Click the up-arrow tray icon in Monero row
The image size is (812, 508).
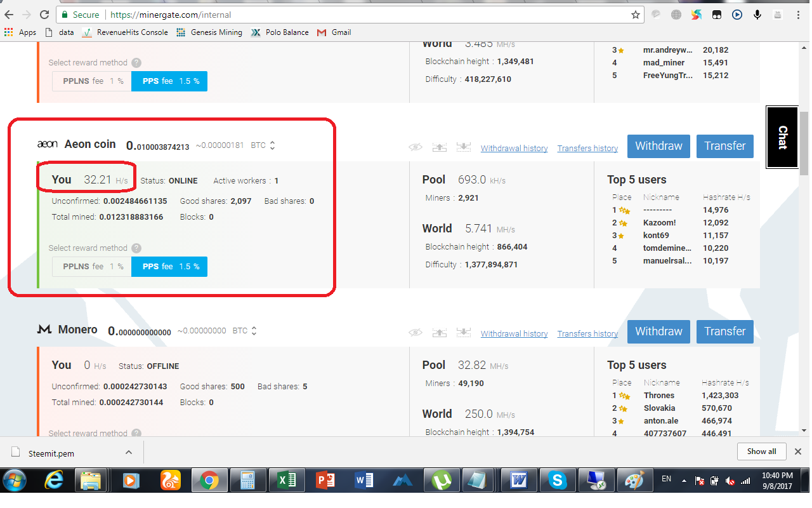click(440, 333)
